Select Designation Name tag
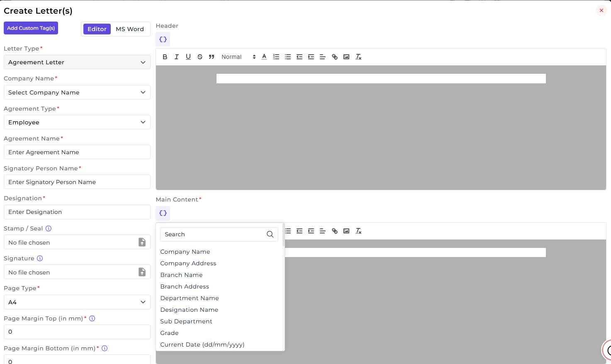611x364 pixels. [189, 310]
